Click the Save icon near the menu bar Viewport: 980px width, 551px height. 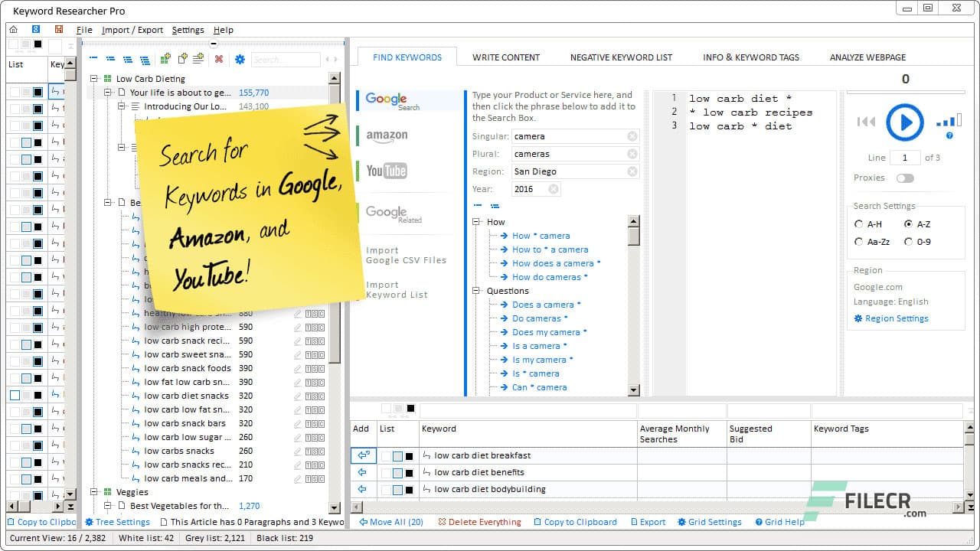[x=60, y=28]
